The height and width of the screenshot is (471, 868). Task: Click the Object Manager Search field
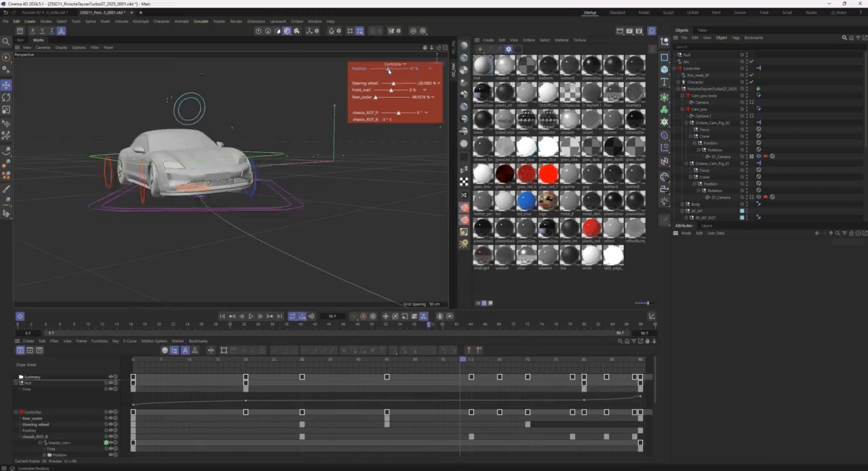(770, 47)
